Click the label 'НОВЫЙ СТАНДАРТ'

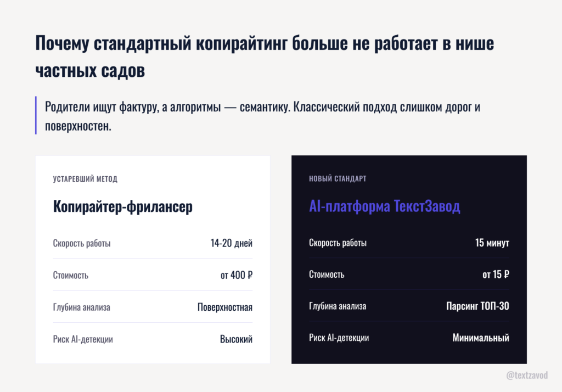click(x=338, y=178)
